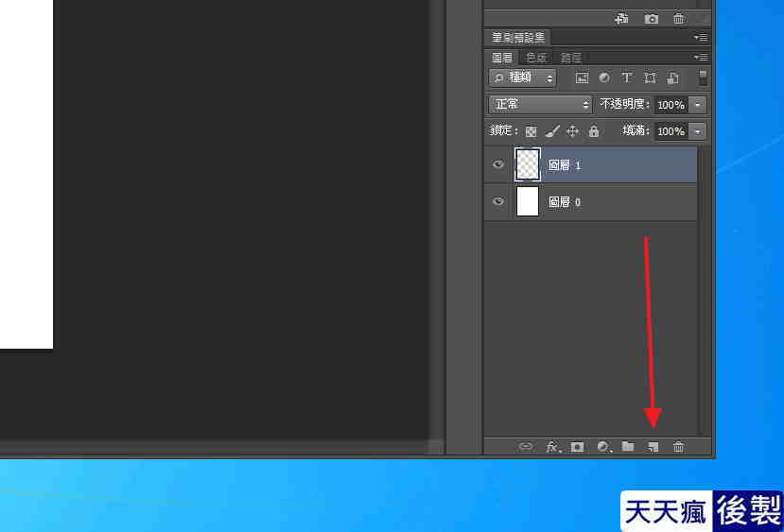
Task: Lock transparent pixels checkerboard icon
Action: point(531,131)
